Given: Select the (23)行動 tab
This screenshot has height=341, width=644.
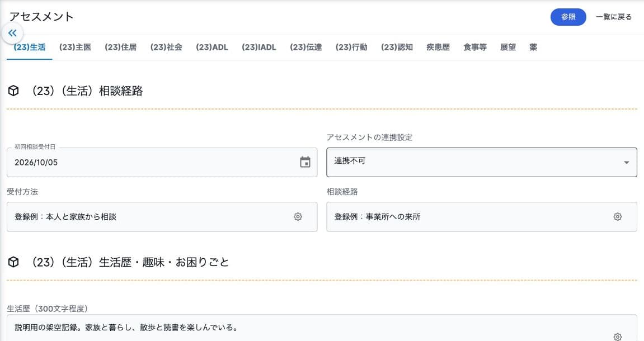Looking at the screenshot, I should coord(351,47).
